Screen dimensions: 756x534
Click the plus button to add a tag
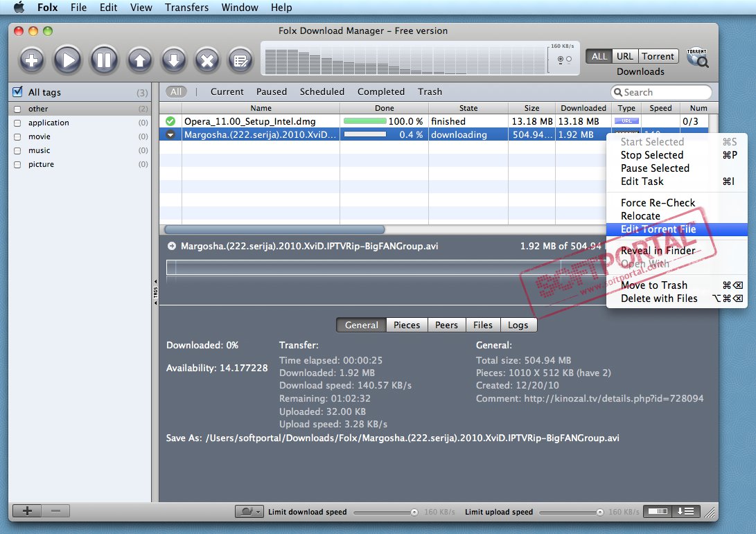(27, 511)
